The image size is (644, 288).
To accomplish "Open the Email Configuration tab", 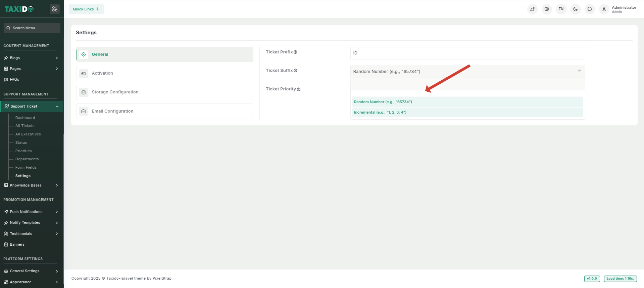I will (164, 111).
